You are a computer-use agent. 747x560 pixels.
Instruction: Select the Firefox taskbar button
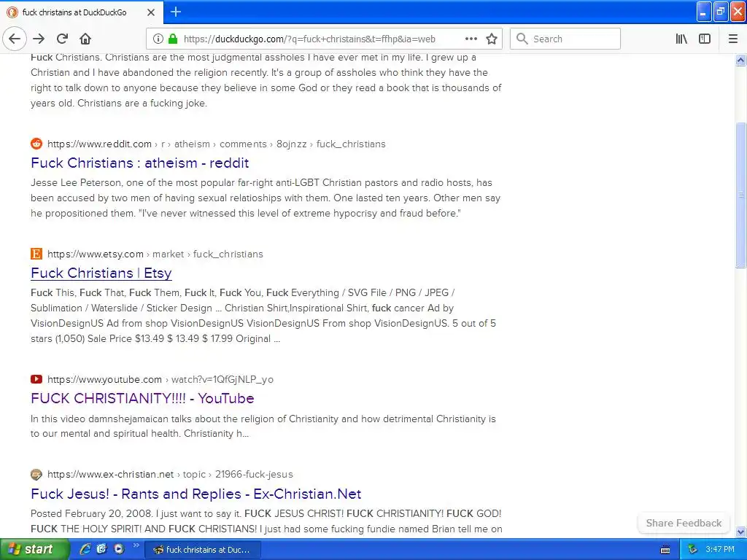point(203,550)
